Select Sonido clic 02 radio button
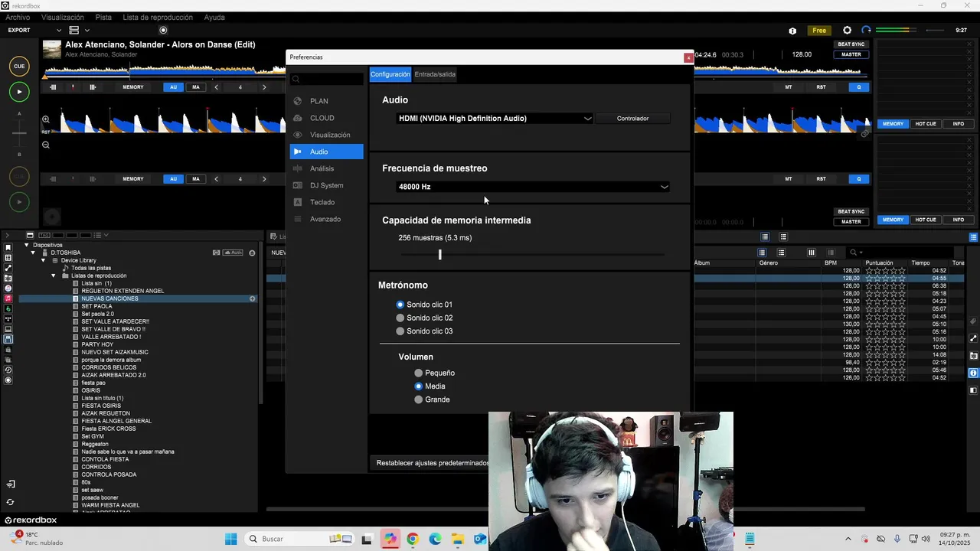The height and width of the screenshot is (551, 980). (400, 318)
